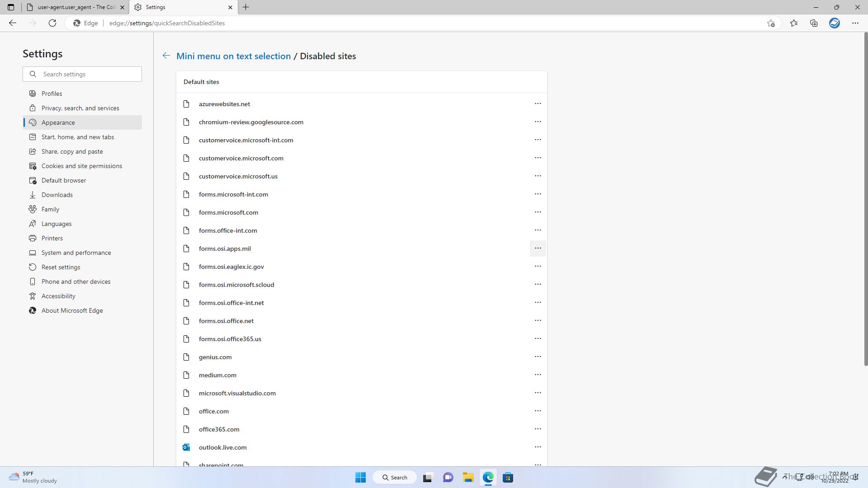This screenshot has width=868, height=488.
Task: Close the user-agent.user_agent tab
Action: click(x=122, y=7)
